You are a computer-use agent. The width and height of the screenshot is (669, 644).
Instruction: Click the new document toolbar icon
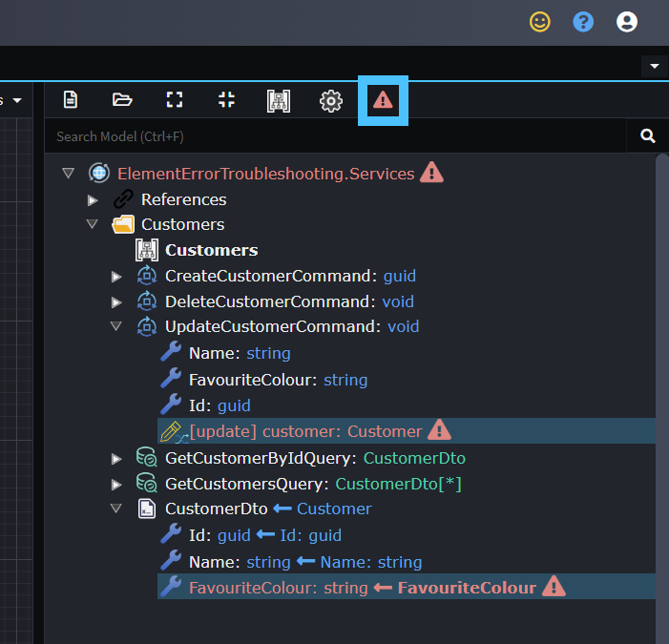pos(71,100)
